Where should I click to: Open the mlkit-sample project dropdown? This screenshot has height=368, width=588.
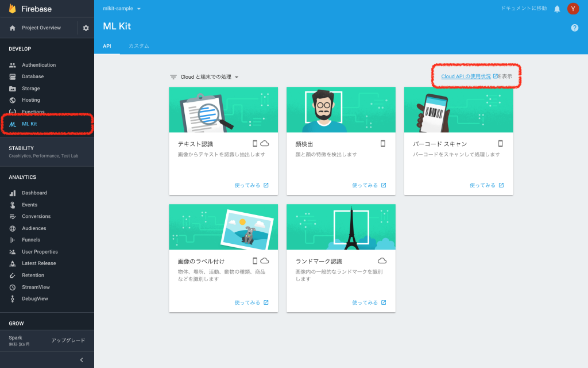tap(122, 9)
